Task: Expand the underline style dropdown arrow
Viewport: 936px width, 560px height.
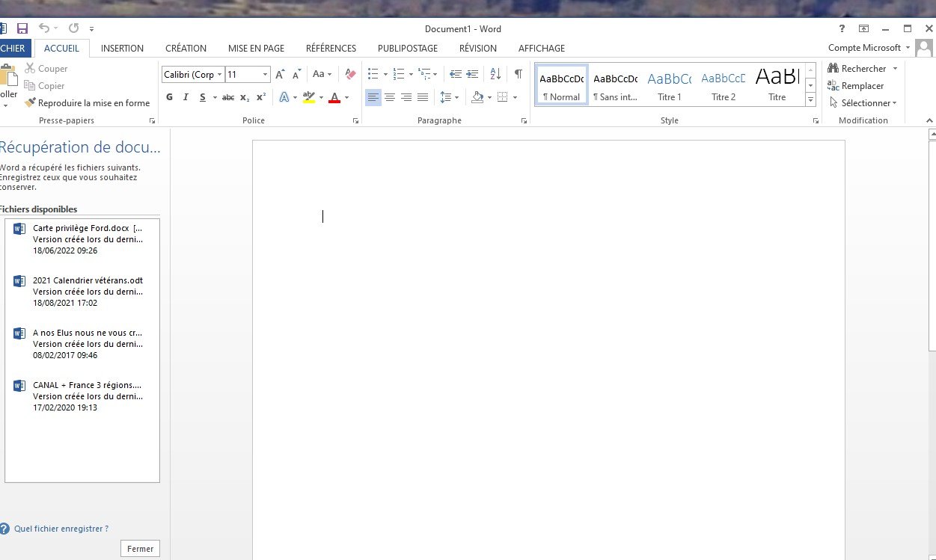Action: pos(215,97)
